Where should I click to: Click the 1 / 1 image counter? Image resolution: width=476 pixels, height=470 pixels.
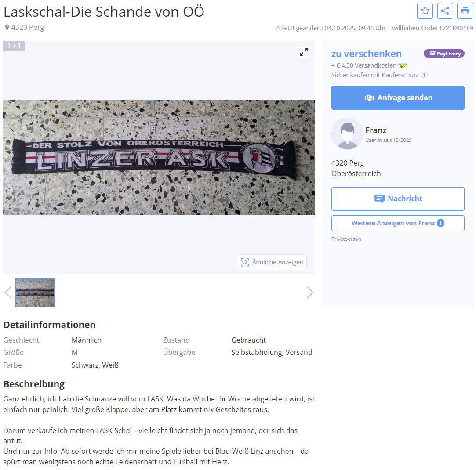[x=14, y=46]
